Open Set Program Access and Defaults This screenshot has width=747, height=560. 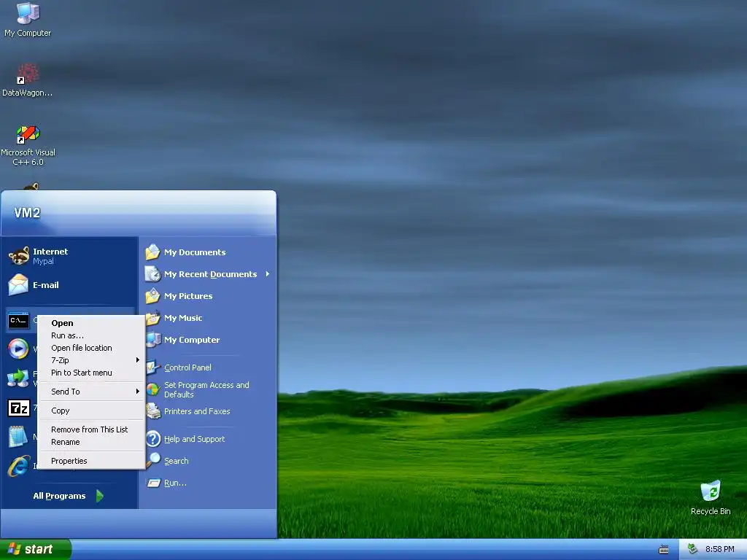(x=206, y=389)
